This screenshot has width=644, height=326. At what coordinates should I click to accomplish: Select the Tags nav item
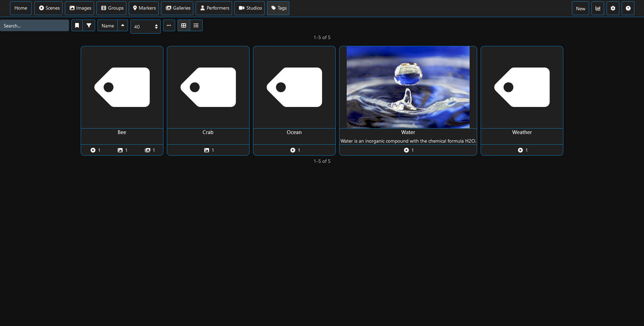[x=278, y=8]
